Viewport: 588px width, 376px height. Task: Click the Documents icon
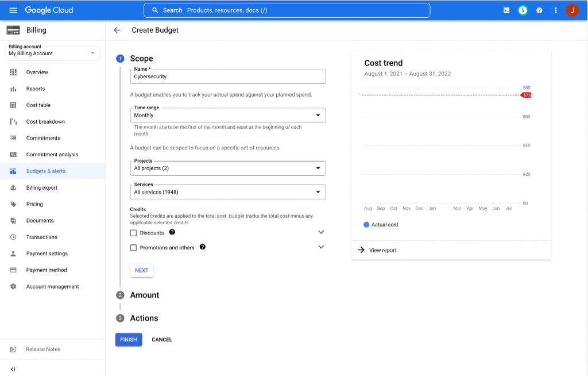pyautogui.click(x=13, y=221)
